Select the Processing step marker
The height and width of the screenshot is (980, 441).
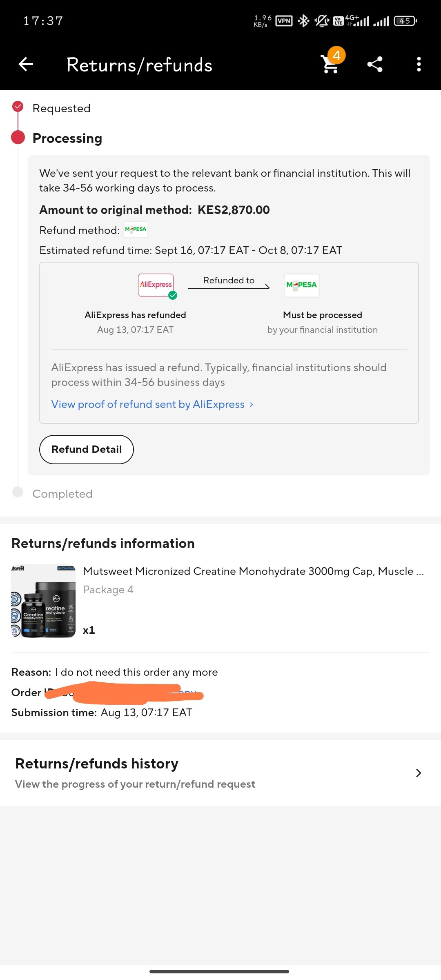[18, 137]
